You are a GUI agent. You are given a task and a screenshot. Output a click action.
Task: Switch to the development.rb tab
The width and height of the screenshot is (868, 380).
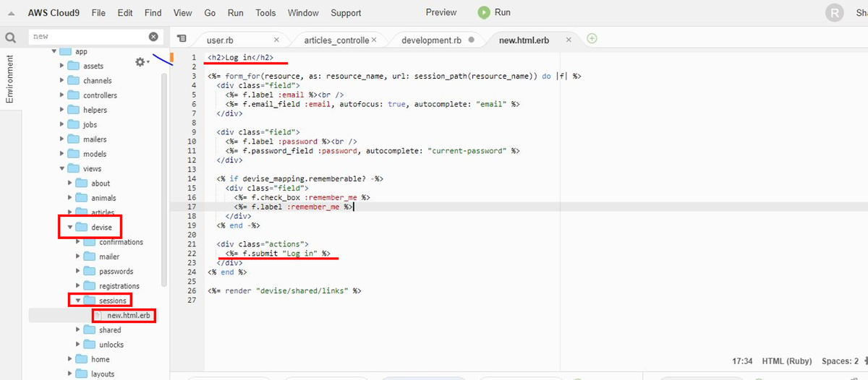[431, 40]
